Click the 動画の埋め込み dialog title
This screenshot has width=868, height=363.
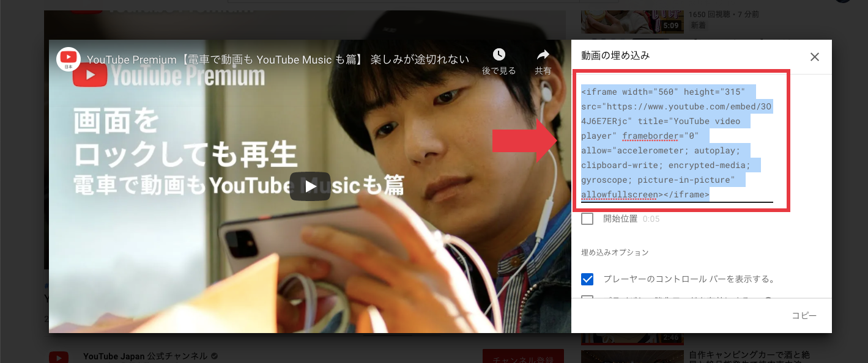point(615,56)
